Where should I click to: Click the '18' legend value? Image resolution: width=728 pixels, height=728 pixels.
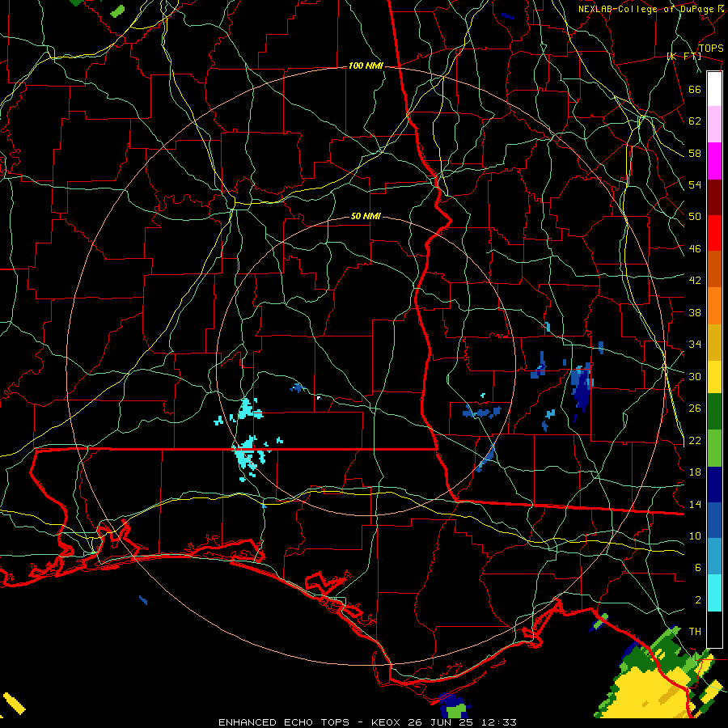pyautogui.click(x=695, y=472)
